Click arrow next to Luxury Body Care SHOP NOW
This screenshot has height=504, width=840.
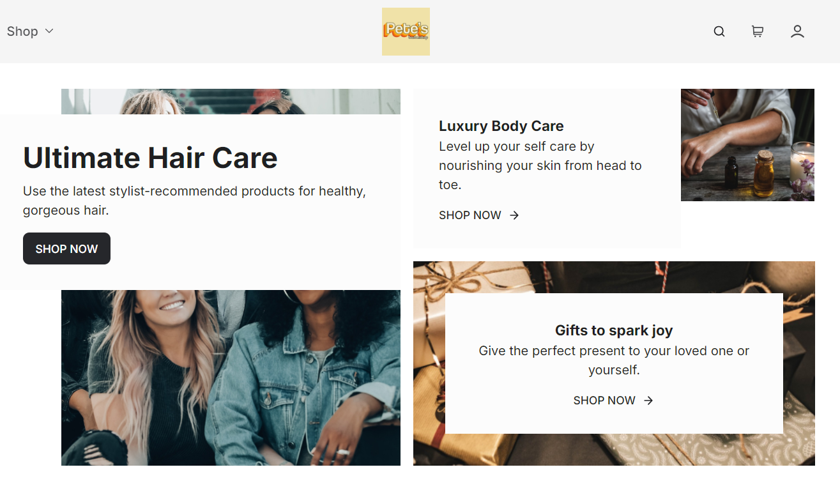pyautogui.click(x=514, y=215)
